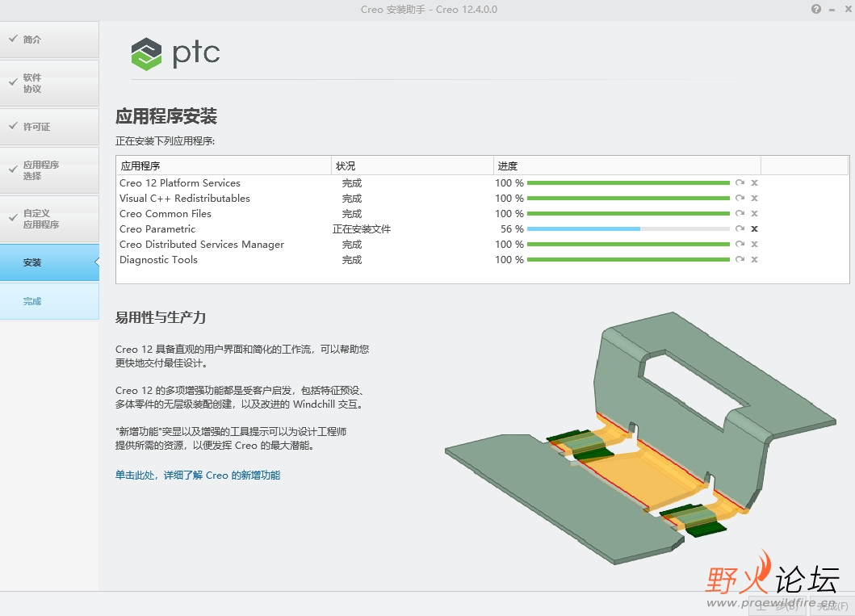Minimize the Creo installer window

coord(832,9)
